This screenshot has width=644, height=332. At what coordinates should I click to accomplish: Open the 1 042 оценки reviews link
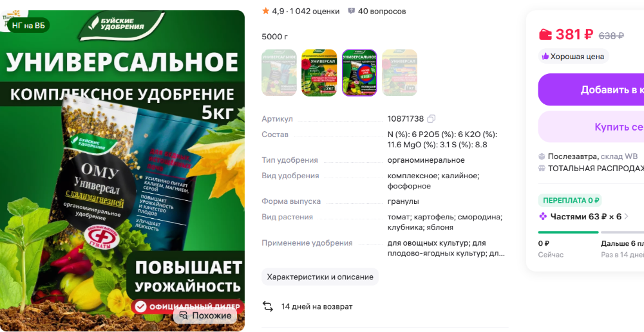(x=315, y=12)
